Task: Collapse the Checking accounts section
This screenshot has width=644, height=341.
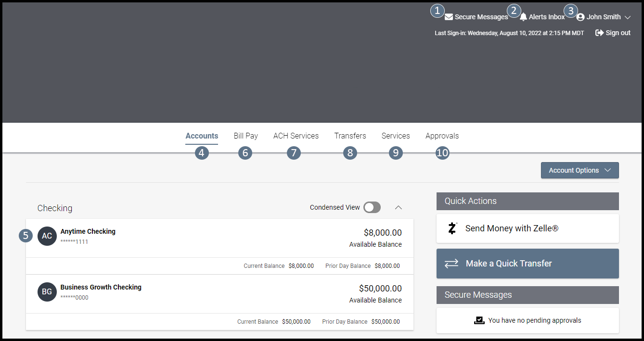Action: [398, 207]
